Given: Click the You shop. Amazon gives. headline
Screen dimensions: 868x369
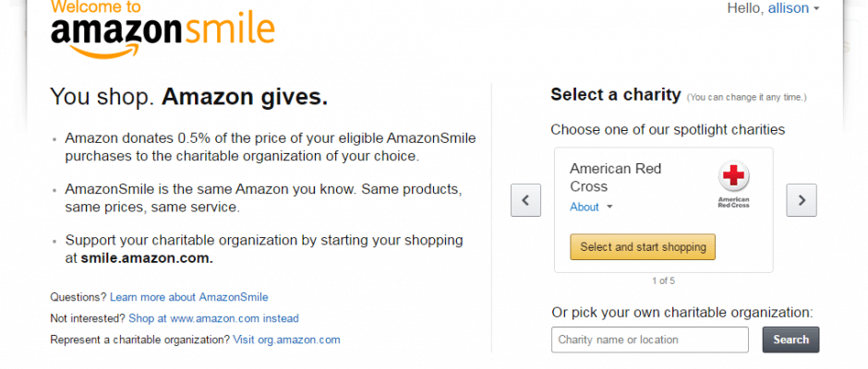Looking at the screenshot, I should click(x=188, y=98).
